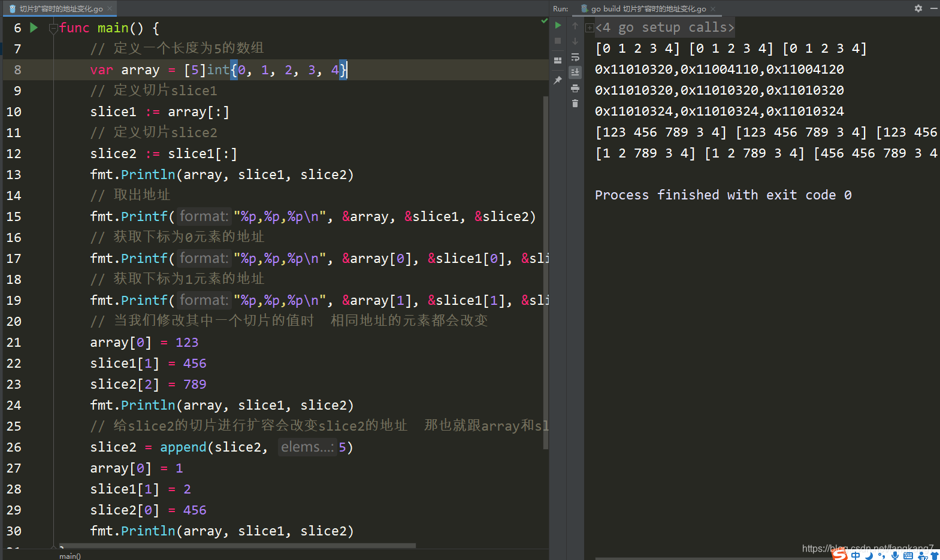Click the array[0] = 123 assignment
Viewport: 940px width, 560px height.
tap(144, 342)
